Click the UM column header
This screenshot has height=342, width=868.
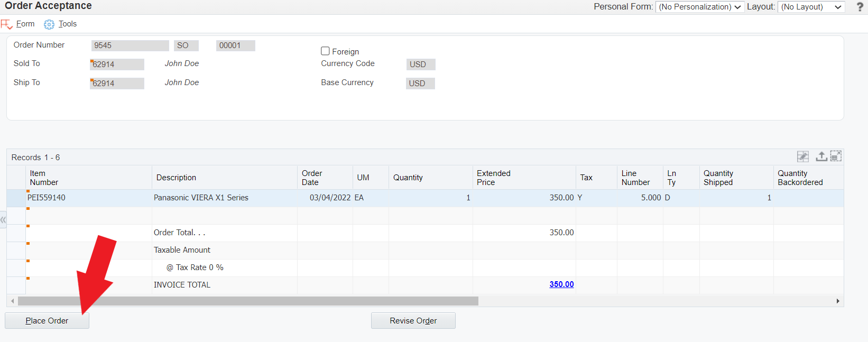tap(371, 178)
